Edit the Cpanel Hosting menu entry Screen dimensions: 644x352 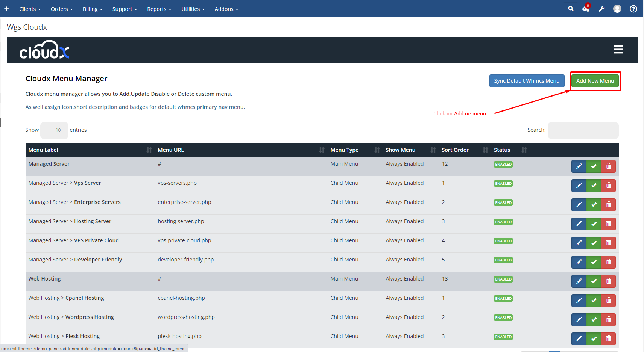click(x=579, y=301)
